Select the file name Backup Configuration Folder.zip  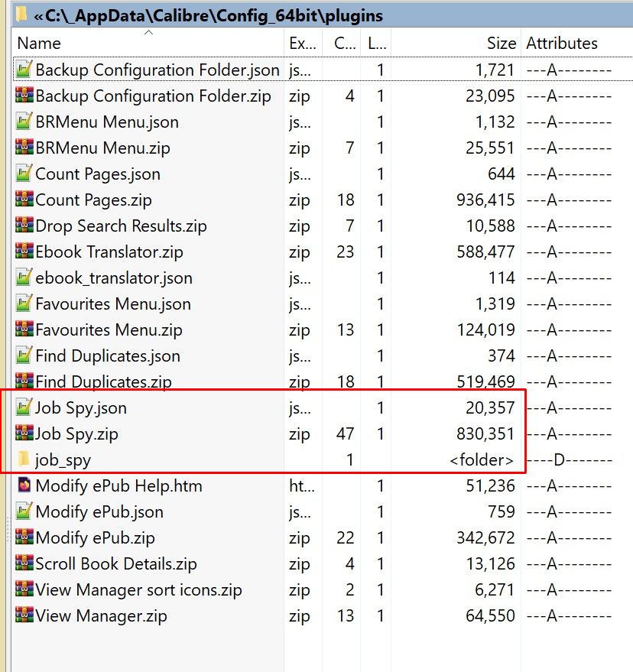click(153, 96)
